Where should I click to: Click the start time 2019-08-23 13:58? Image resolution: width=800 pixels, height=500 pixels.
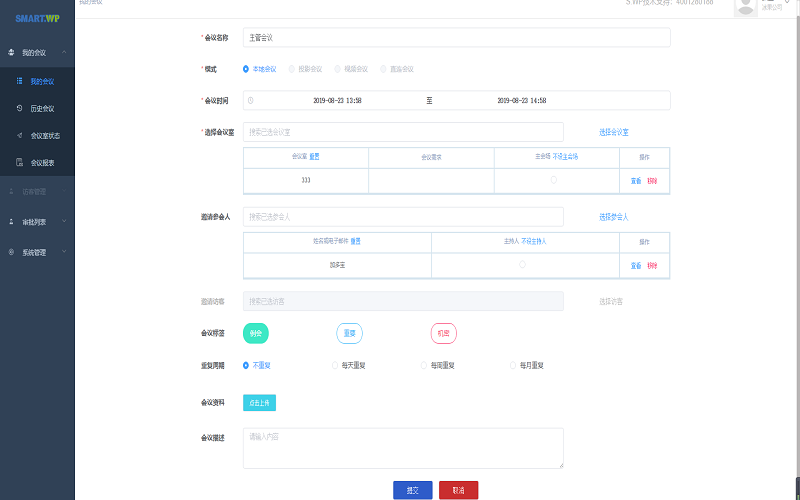tap(337, 101)
